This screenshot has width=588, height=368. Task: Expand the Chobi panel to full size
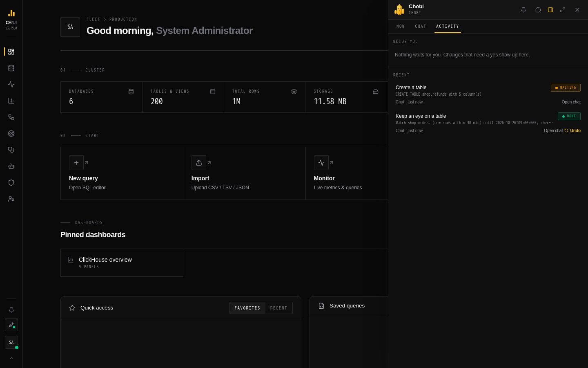[563, 10]
